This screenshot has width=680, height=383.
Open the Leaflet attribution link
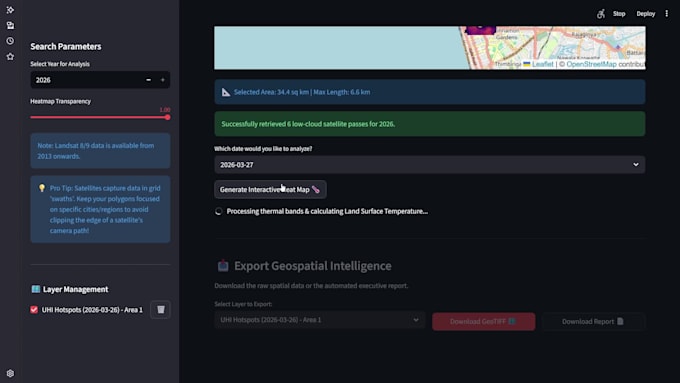tap(543, 64)
